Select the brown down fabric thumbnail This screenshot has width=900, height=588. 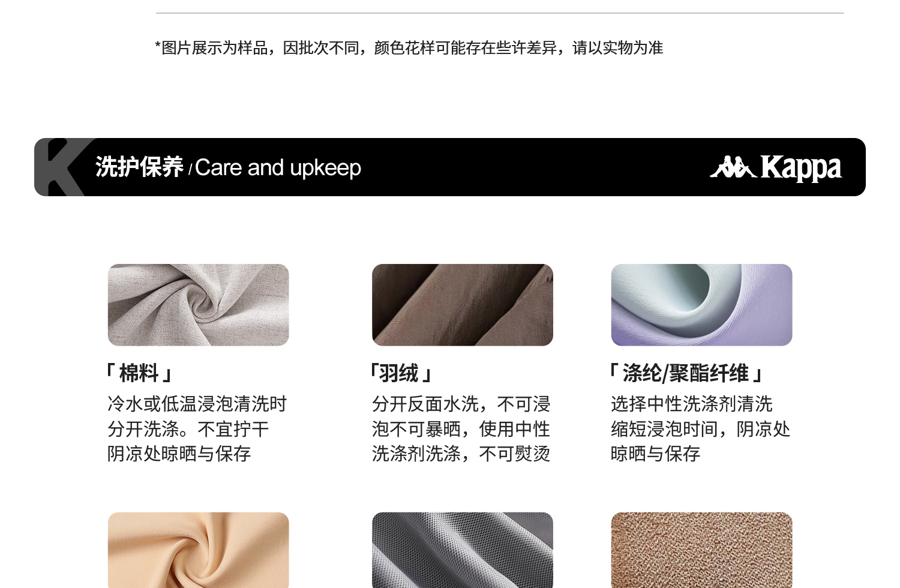coord(463,305)
